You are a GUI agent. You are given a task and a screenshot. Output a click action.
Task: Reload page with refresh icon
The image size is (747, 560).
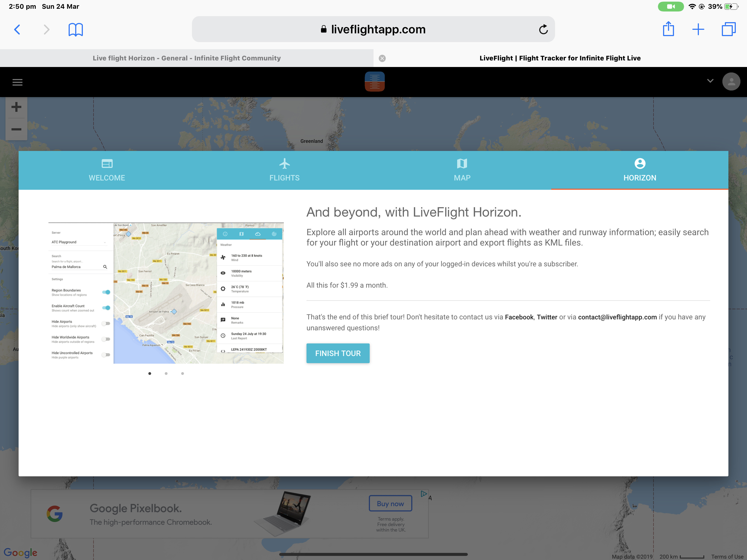point(543,29)
